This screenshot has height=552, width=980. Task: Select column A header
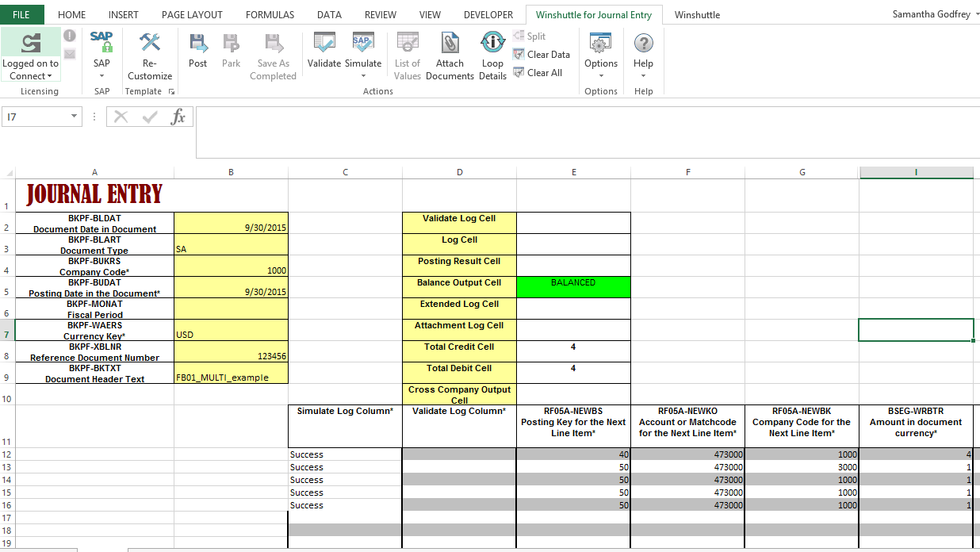coord(94,173)
